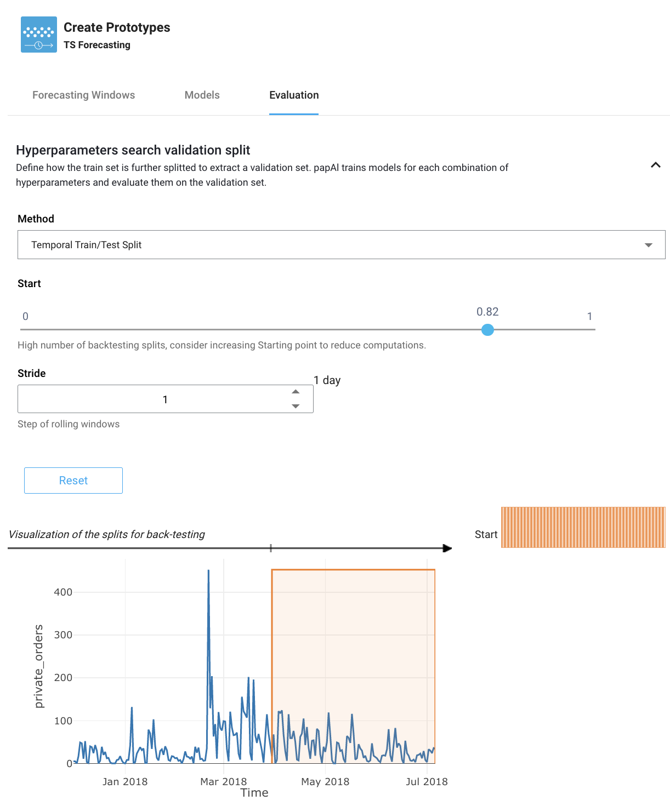Increase Stride using the up arrow
Viewport: 670px width, 812px height.
tap(296, 391)
